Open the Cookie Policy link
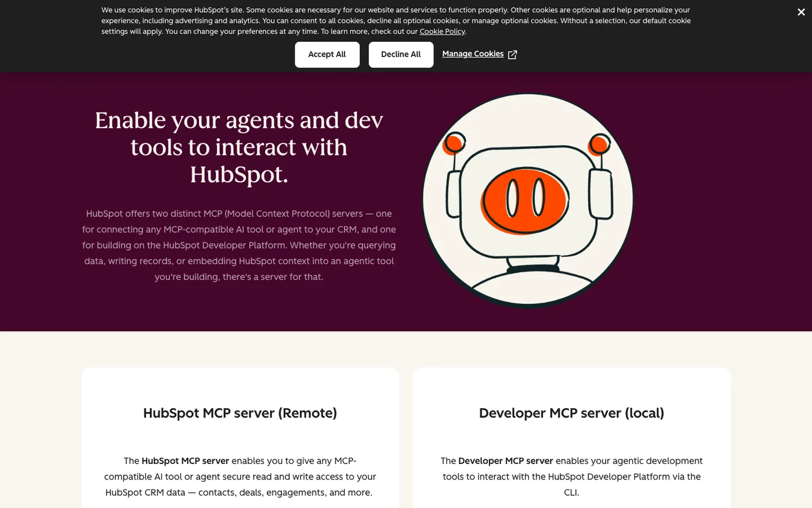Viewport: 812px width, 508px height. coord(442,31)
